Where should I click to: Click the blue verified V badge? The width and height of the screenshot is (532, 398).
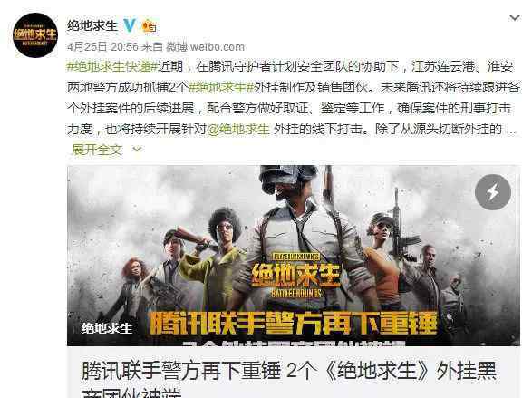130,25
